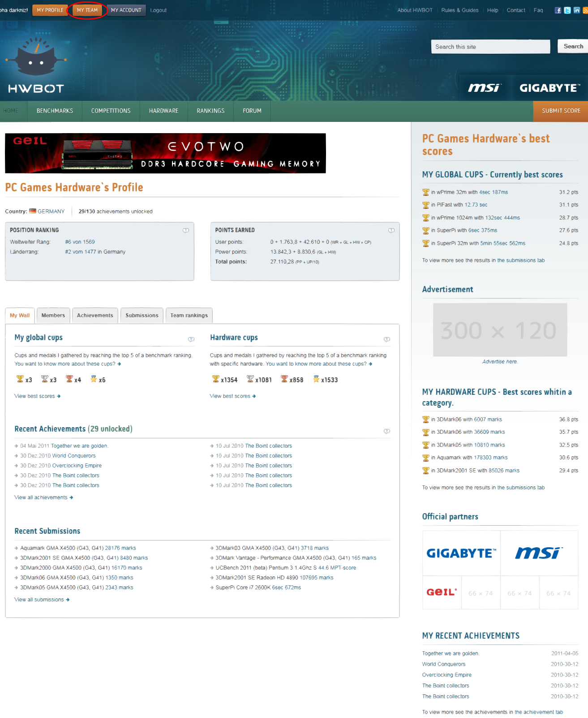This screenshot has width=588, height=718.
Task: Click the Position Ranking help bubble icon
Action: pyautogui.click(x=186, y=230)
